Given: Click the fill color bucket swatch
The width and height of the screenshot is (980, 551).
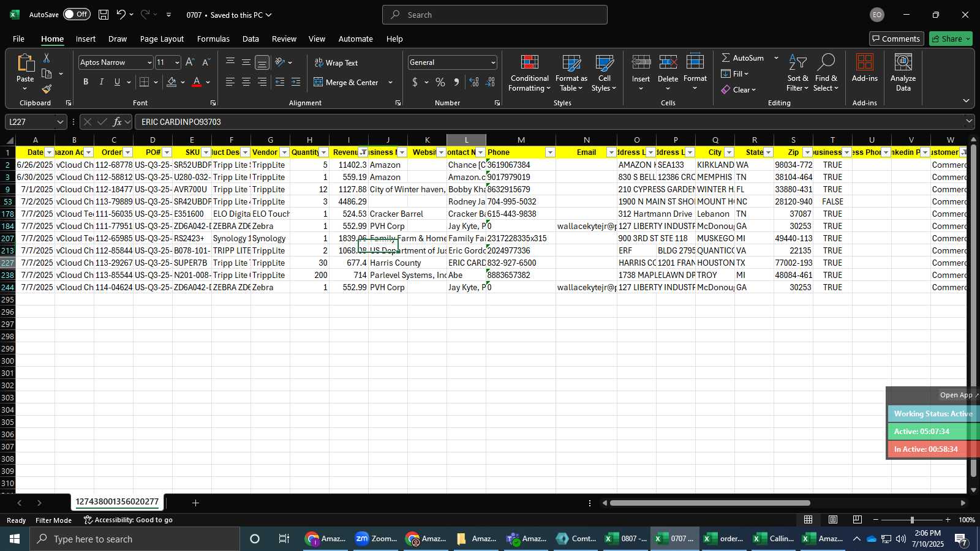Looking at the screenshot, I should [x=171, y=82].
